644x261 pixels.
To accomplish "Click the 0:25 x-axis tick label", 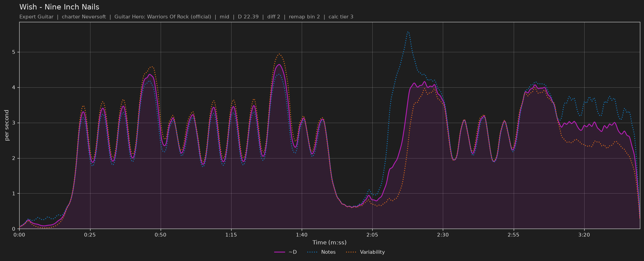I will (90, 235).
